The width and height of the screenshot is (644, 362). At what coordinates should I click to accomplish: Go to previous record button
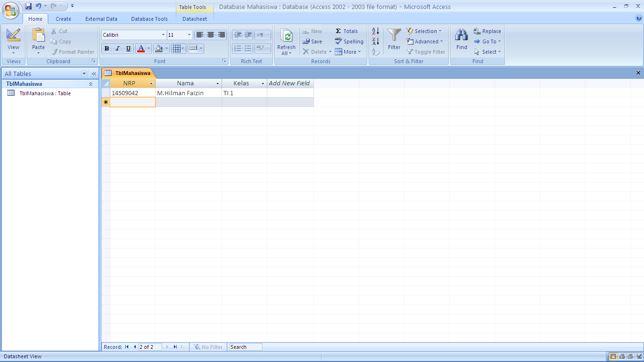click(135, 347)
